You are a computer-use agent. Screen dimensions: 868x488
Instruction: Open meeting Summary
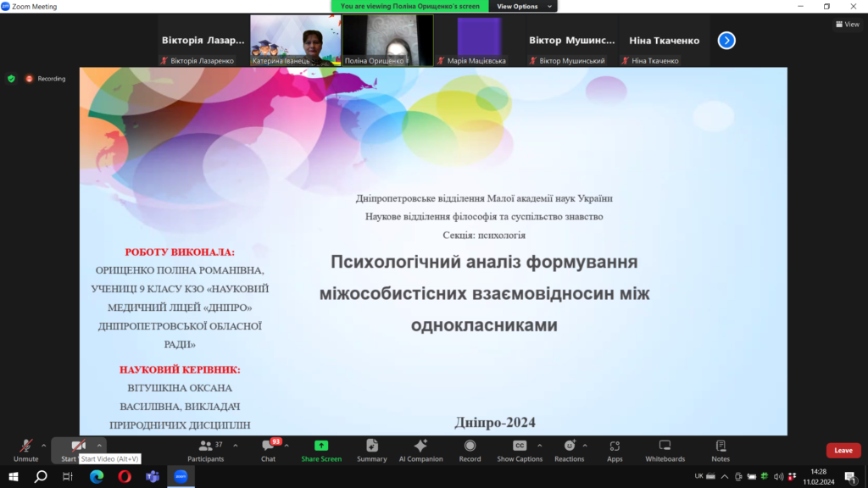pyautogui.click(x=371, y=451)
